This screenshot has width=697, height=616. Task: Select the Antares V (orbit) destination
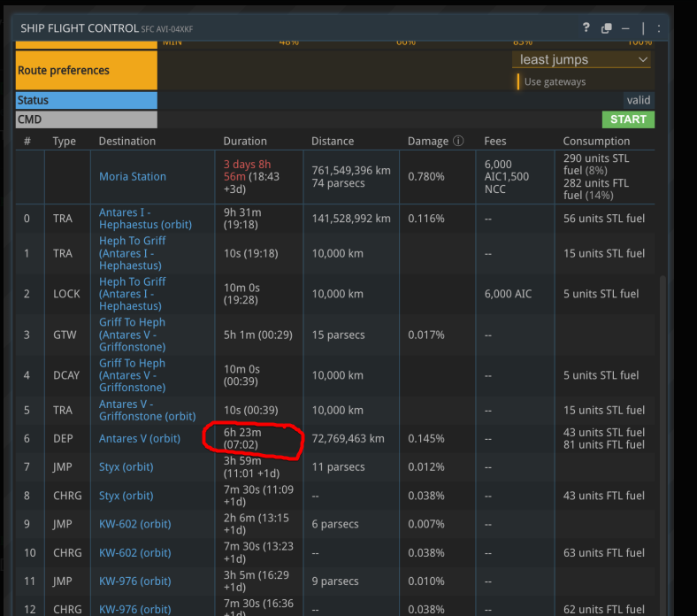tap(139, 438)
